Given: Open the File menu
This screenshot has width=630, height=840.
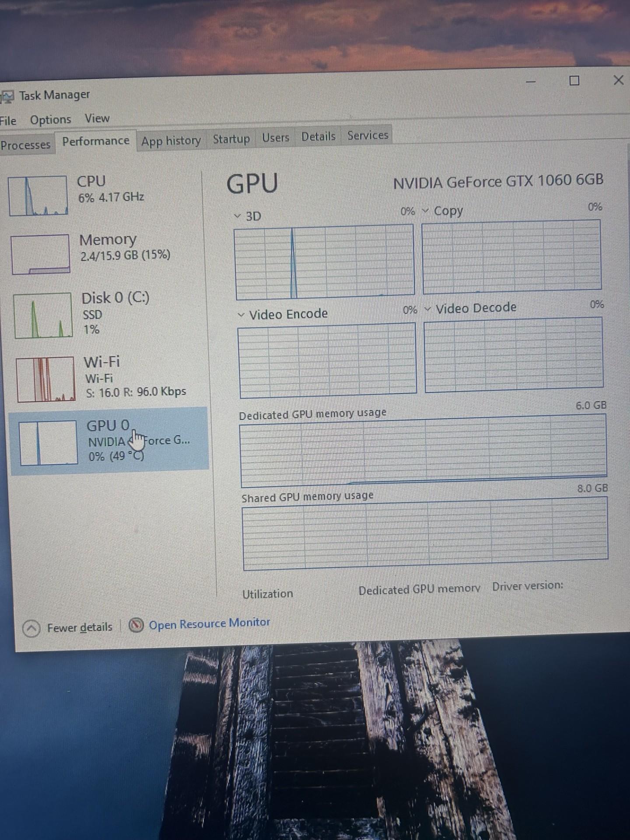Looking at the screenshot, I should coord(8,121).
